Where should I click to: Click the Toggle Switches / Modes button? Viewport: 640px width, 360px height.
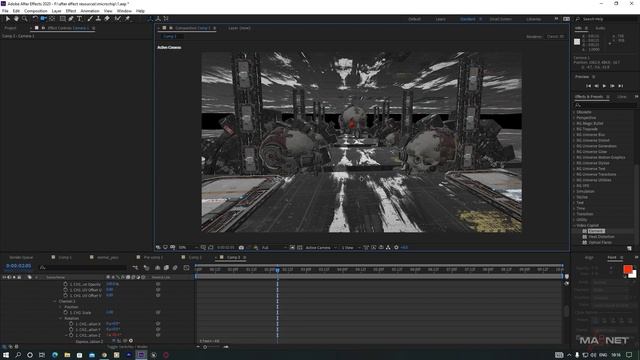click(x=127, y=347)
